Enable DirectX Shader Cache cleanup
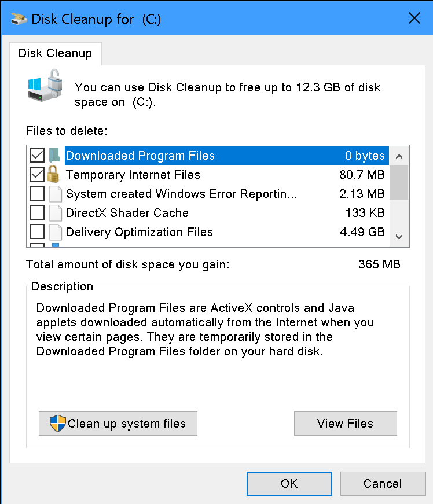 (x=36, y=213)
